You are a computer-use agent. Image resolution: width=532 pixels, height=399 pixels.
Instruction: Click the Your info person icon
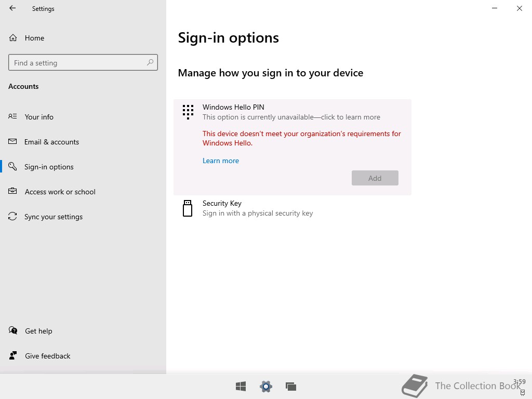(x=12, y=116)
